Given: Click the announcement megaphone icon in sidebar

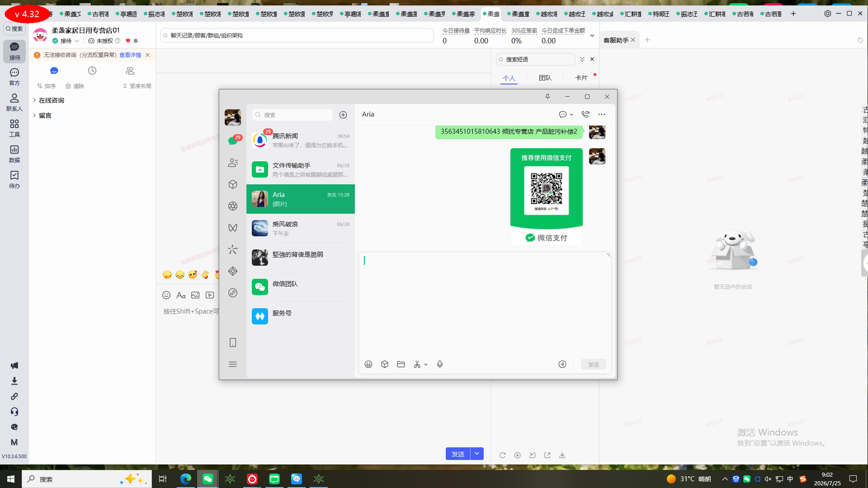Looking at the screenshot, I should pyautogui.click(x=14, y=366).
